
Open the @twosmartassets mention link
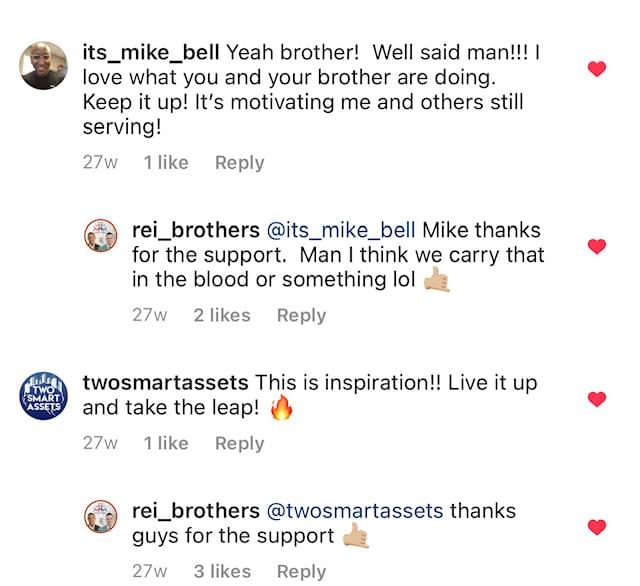355,511
